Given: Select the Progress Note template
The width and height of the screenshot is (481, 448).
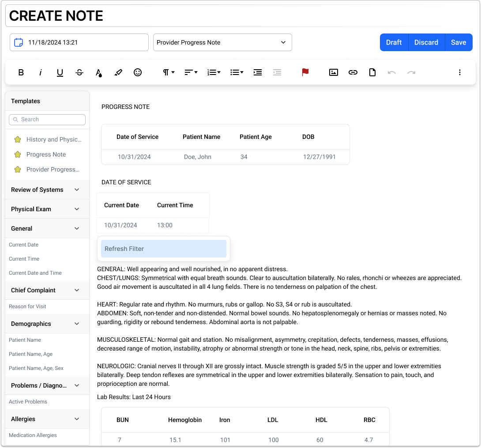Looking at the screenshot, I should (x=46, y=154).
